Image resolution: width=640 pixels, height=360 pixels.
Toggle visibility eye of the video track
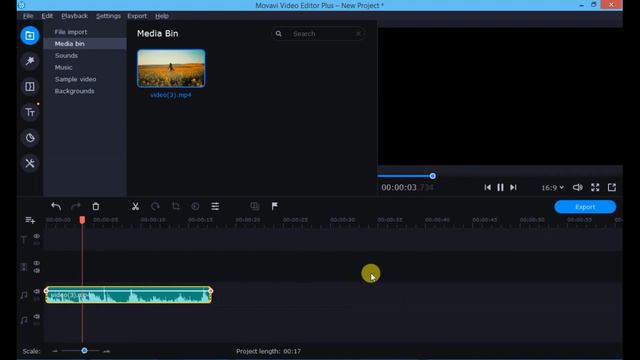37,263
